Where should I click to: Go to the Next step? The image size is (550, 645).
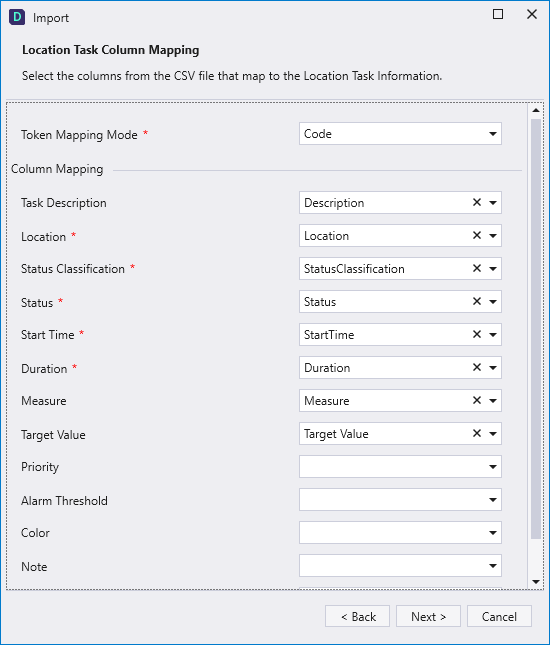click(x=428, y=616)
